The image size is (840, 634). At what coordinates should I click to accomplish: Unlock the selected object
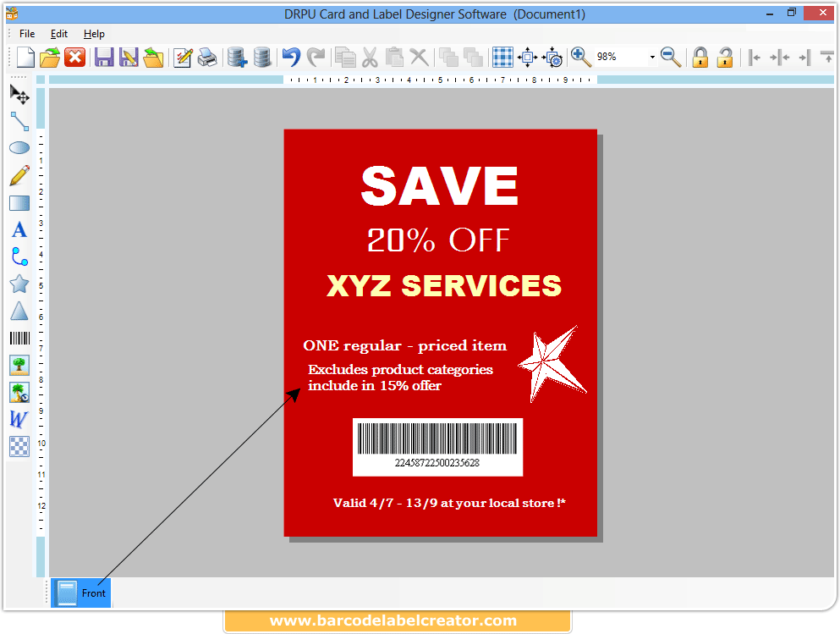tap(724, 57)
